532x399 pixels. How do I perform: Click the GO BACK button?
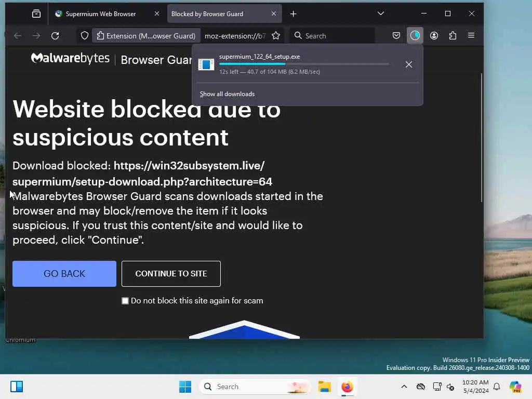[x=64, y=274]
